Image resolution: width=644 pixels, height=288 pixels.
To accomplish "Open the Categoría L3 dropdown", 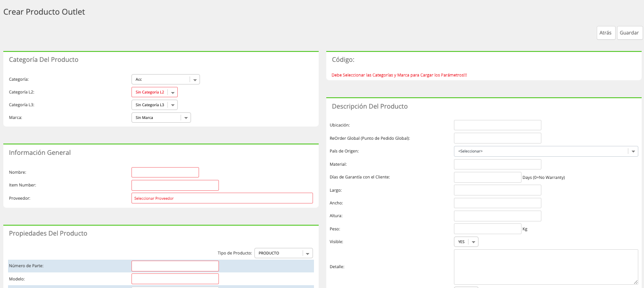I will (x=155, y=105).
